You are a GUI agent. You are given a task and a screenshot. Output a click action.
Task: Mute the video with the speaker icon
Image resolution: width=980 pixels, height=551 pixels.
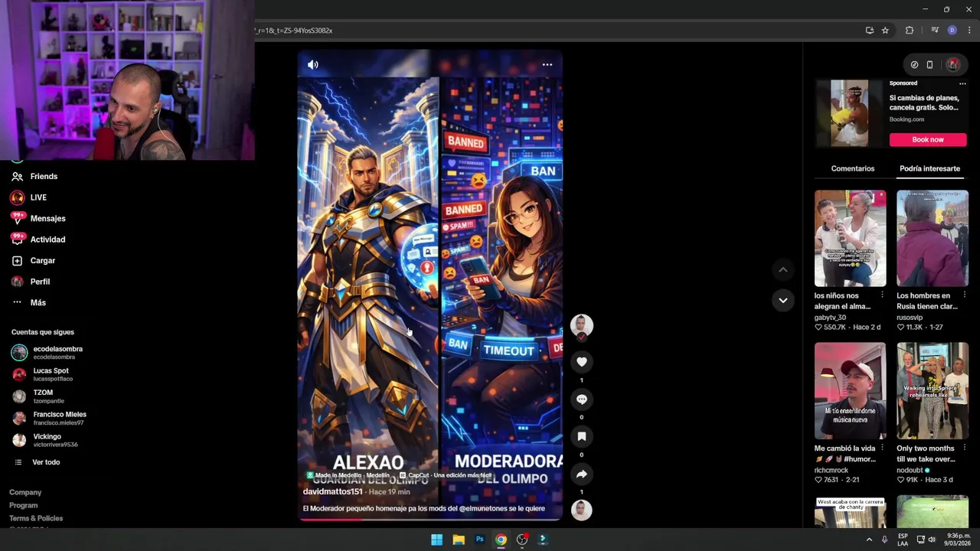pyautogui.click(x=312, y=65)
